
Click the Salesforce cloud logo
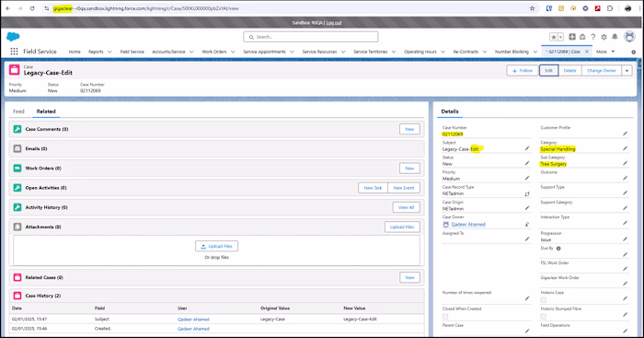point(13,37)
